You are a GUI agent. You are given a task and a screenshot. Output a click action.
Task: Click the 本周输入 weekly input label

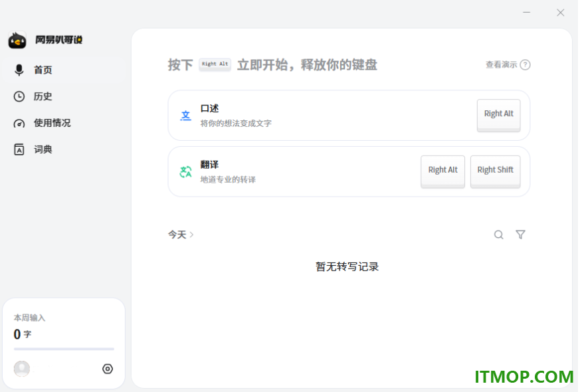30,318
